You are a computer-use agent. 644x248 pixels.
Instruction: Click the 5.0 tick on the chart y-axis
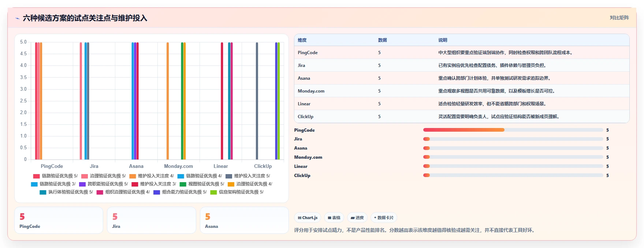point(23,42)
